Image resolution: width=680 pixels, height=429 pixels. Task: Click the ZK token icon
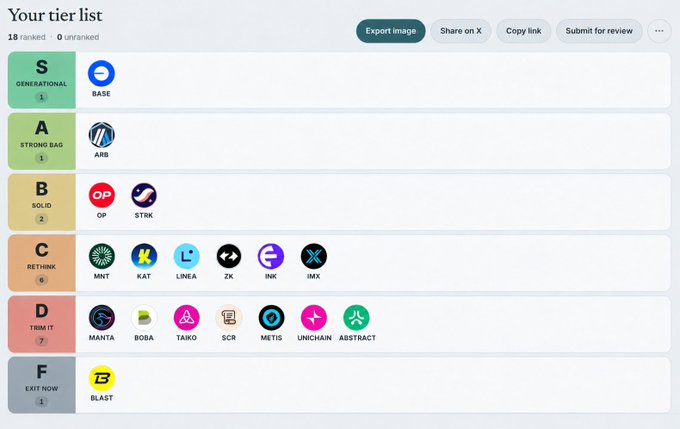click(229, 256)
